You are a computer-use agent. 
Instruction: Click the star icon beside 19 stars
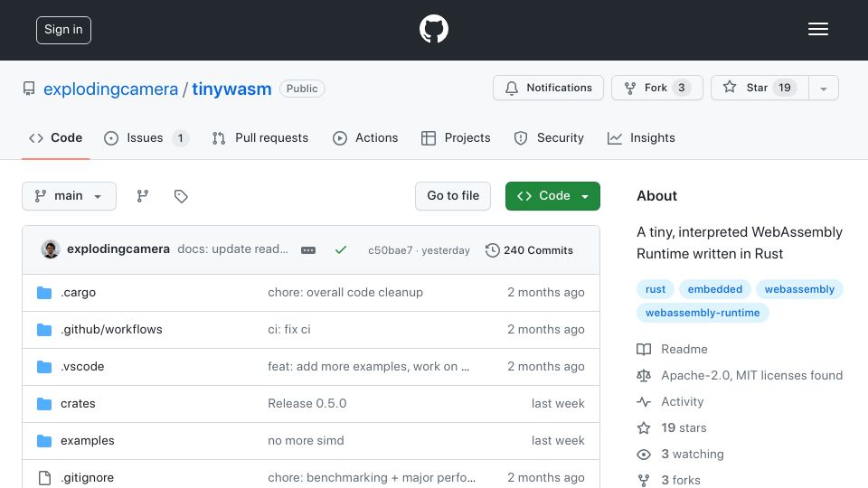tap(643, 427)
